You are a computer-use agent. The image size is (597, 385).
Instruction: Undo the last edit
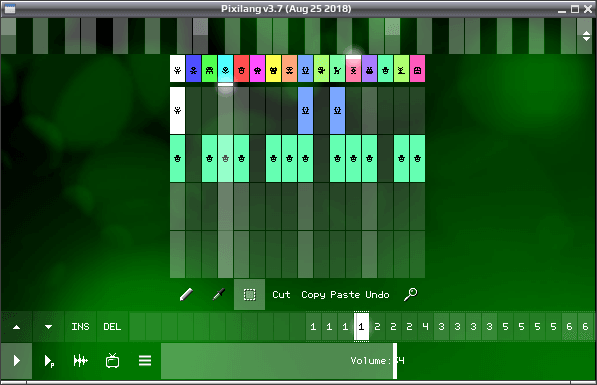[x=377, y=294]
